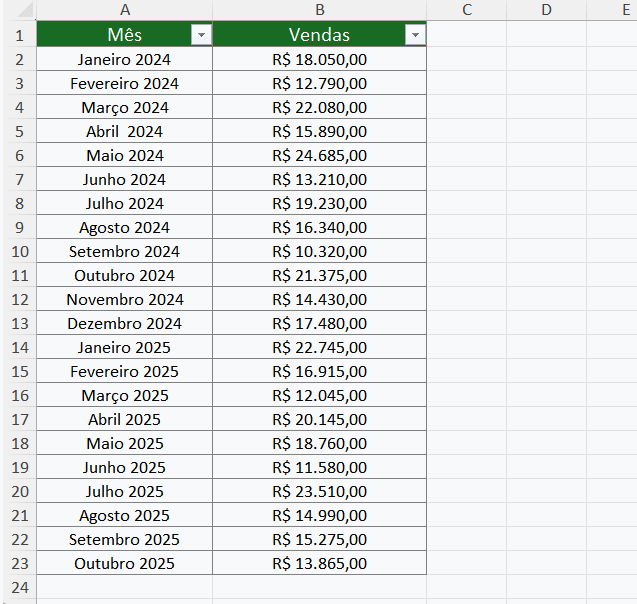Select column A header
The image size is (637, 604).
[124, 10]
